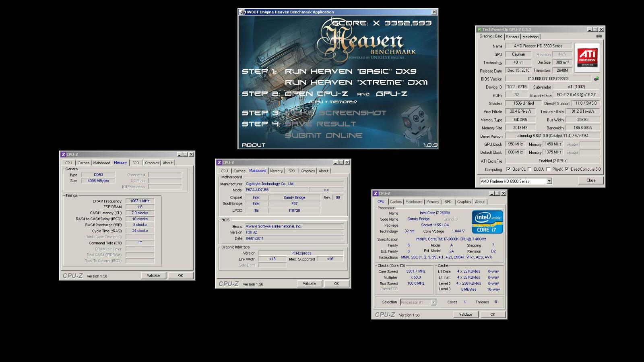Click the Intel Core i7 2600K name value
Image resolution: width=644 pixels, height=362 pixels.
(435, 213)
